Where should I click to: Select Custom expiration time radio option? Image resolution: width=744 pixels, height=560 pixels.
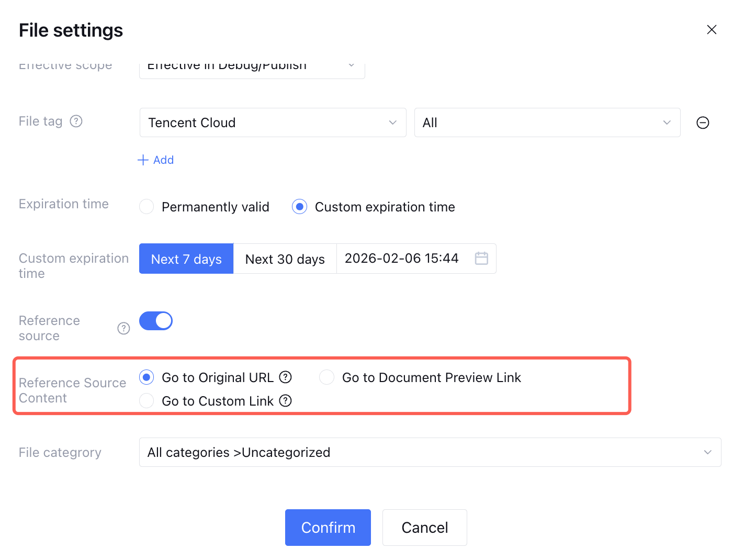(299, 207)
